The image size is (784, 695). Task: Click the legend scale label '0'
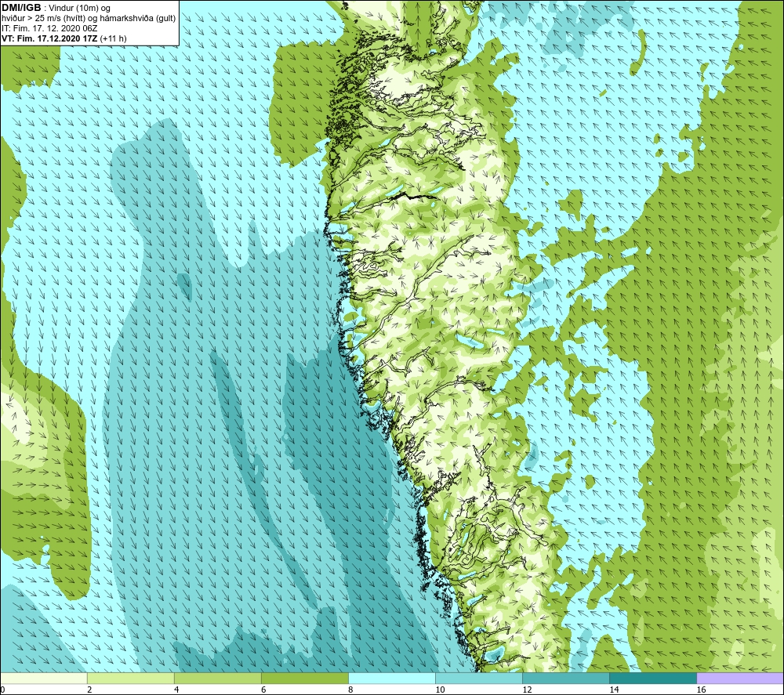(2, 690)
